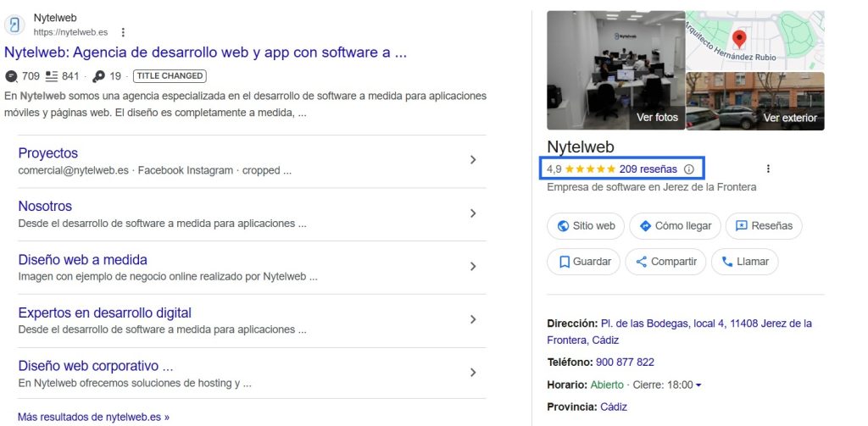Viewport: 868px width, 426px height.
Task: Click the 709 referring domains icon
Action: (11, 75)
